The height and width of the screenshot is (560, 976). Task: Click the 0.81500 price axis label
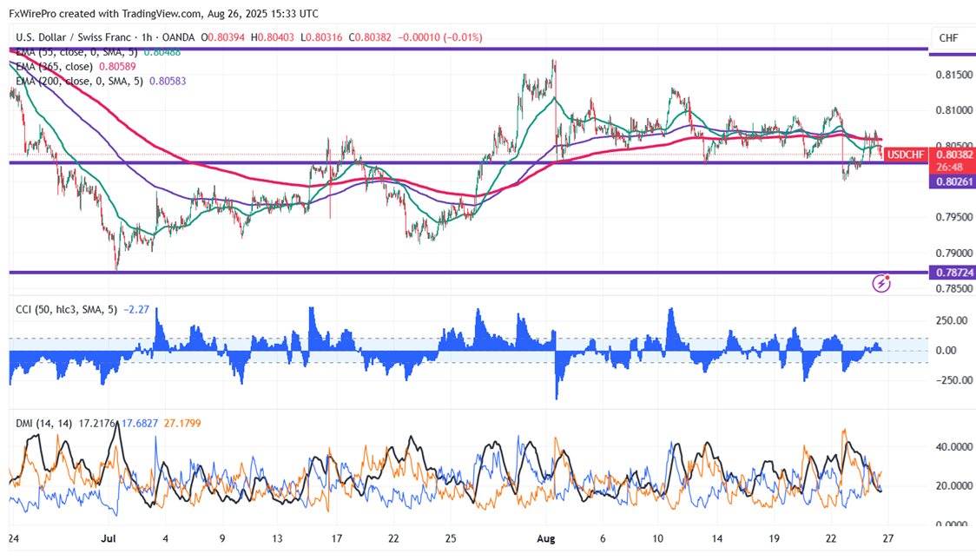click(954, 75)
